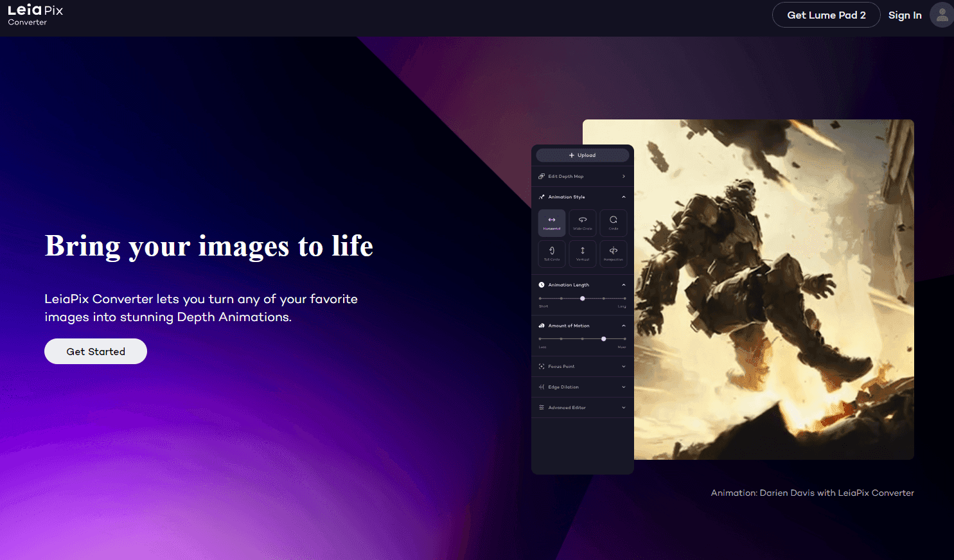This screenshot has height=560, width=954.
Task: Open the user profile avatar icon
Action: tap(942, 15)
